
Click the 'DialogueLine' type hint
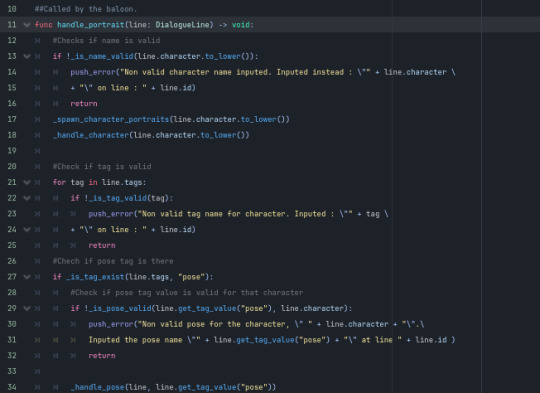click(x=182, y=25)
